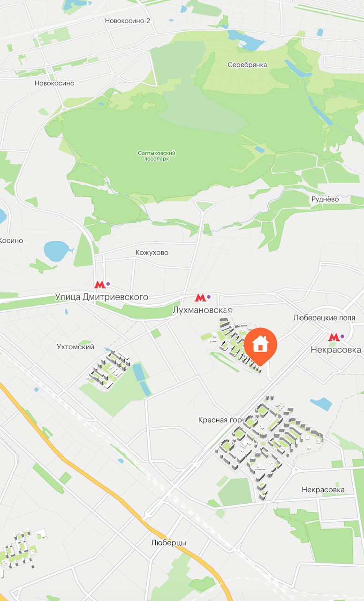Tap the blue lake near Косино
The image size is (364, 601).
(x=57, y=250)
